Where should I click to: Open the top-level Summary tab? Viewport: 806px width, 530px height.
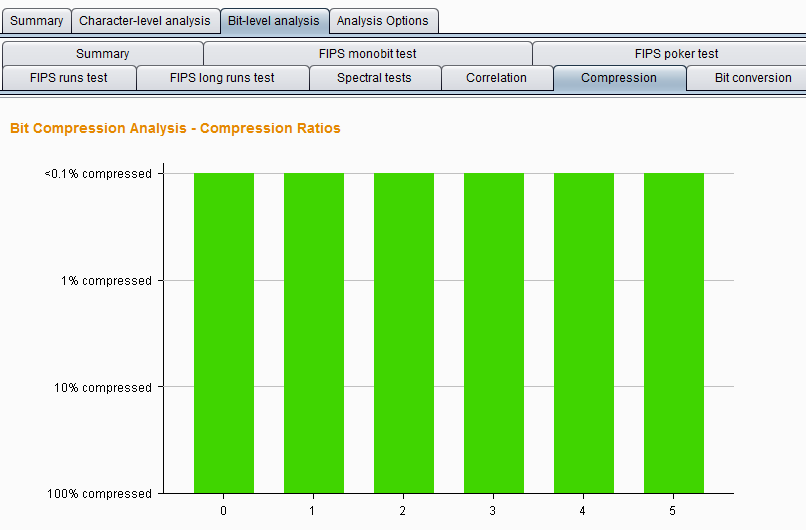pyautogui.click(x=36, y=21)
